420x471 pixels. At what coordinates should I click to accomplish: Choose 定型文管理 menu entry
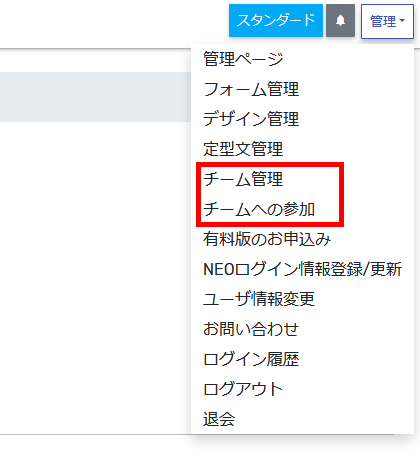pos(243,149)
